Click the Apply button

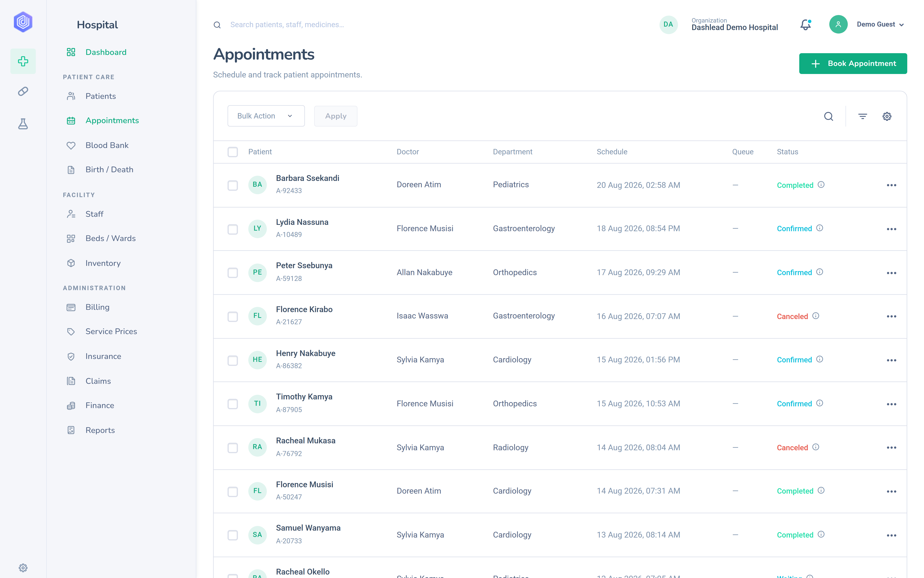[336, 116]
